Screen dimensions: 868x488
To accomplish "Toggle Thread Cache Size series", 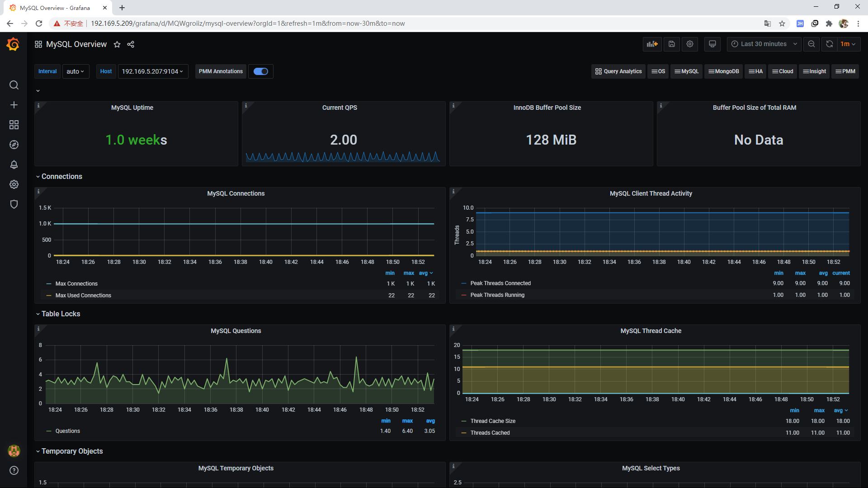I will (493, 421).
